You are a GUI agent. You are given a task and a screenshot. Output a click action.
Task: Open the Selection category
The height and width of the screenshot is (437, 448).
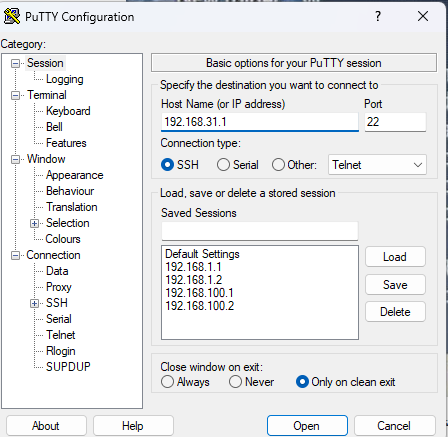pyautogui.click(x=68, y=223)
